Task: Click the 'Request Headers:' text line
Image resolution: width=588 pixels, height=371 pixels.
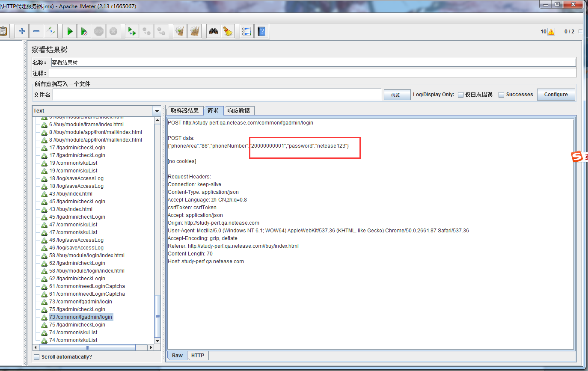Action: point(189,177)
